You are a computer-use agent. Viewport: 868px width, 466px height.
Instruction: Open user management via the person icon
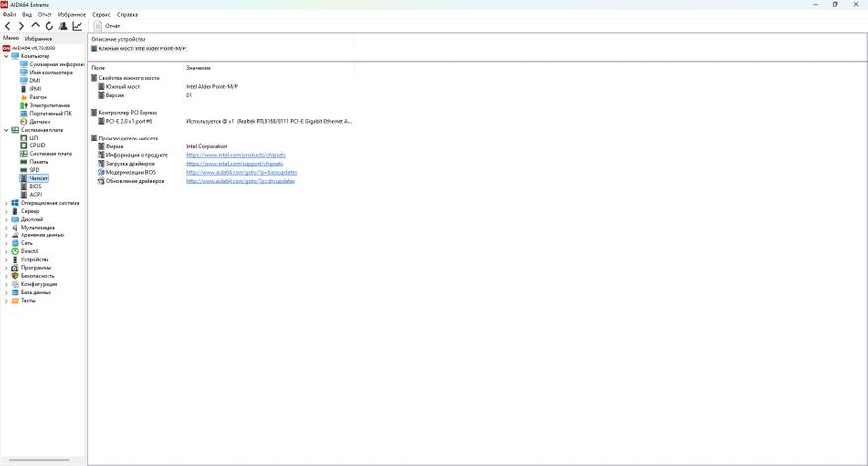[x=63, y=26]
